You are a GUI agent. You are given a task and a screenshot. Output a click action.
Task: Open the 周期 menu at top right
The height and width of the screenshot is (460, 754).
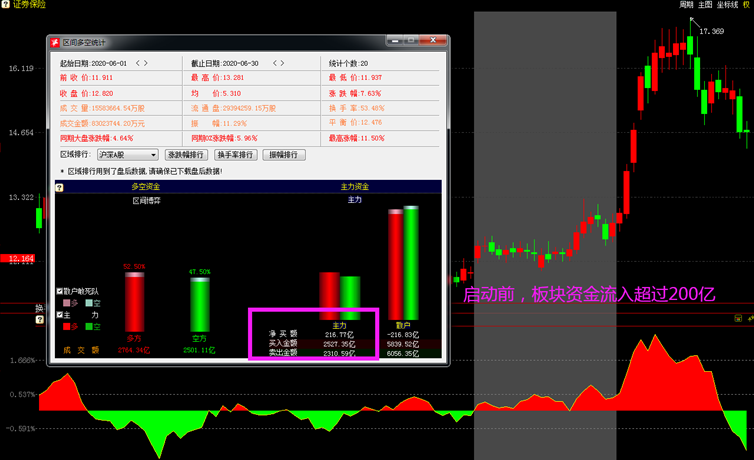click(x=686, y=5)
